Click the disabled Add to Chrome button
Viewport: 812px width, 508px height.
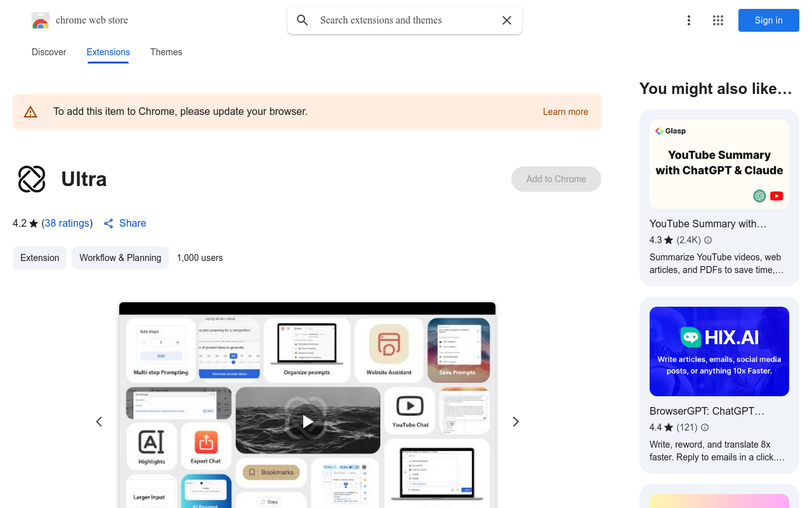pyautogui.click(x=556, y=179)
